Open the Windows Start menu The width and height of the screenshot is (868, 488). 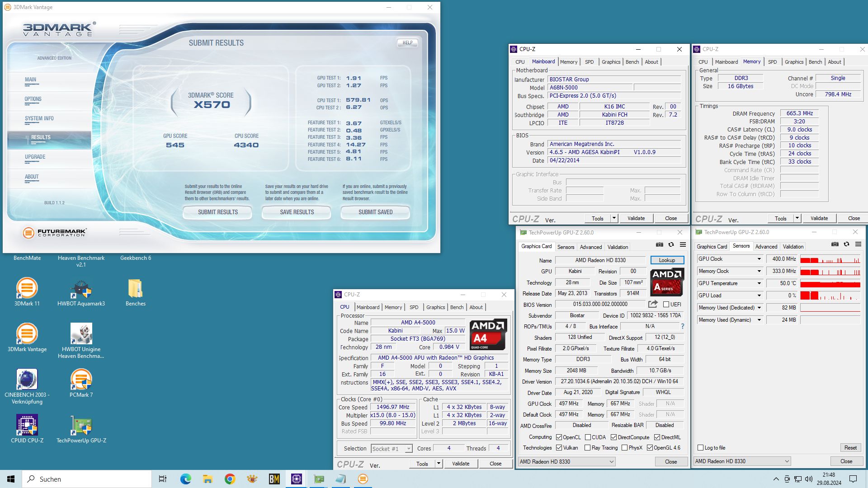[11, 479]
